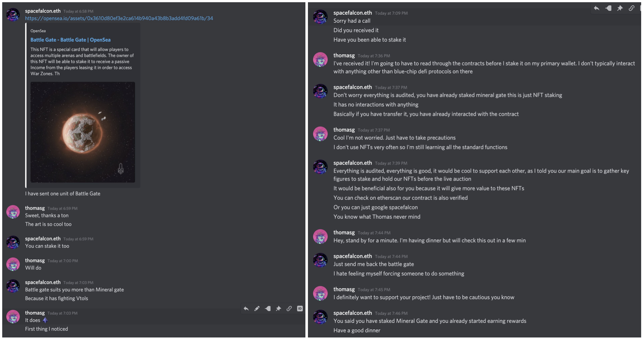Open the opensea.io assets URL link
The height and width of the screenshot is (340, 644).
pos(119,18)
